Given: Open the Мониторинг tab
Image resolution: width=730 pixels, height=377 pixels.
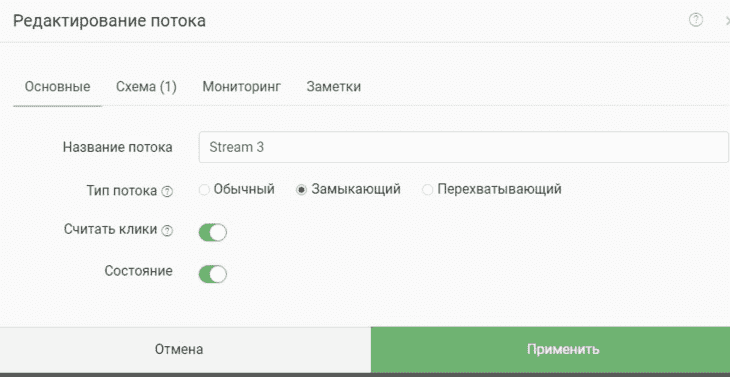Looking at the screenshot, I should pos(242,87).
